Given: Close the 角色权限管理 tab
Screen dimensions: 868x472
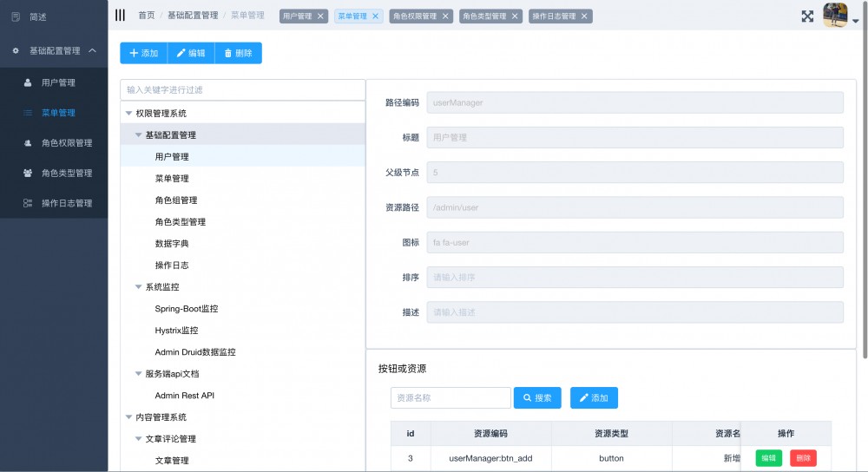Looking at the screenshot, I should 445,16.
